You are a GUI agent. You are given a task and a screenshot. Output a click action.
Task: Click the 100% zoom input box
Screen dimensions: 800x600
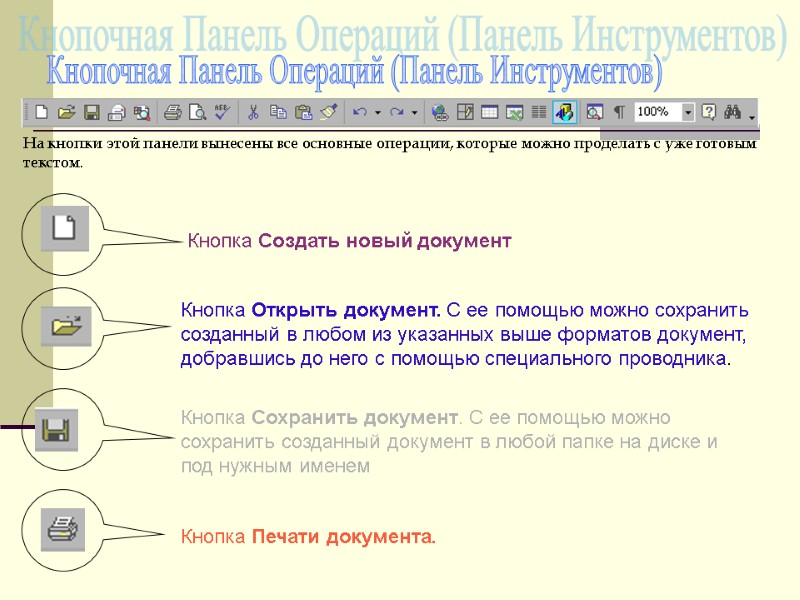658,112
